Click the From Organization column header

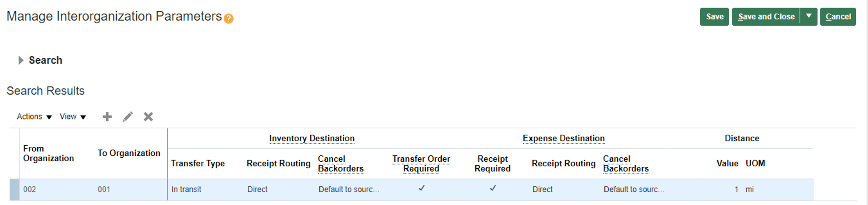tap(48, 154)
